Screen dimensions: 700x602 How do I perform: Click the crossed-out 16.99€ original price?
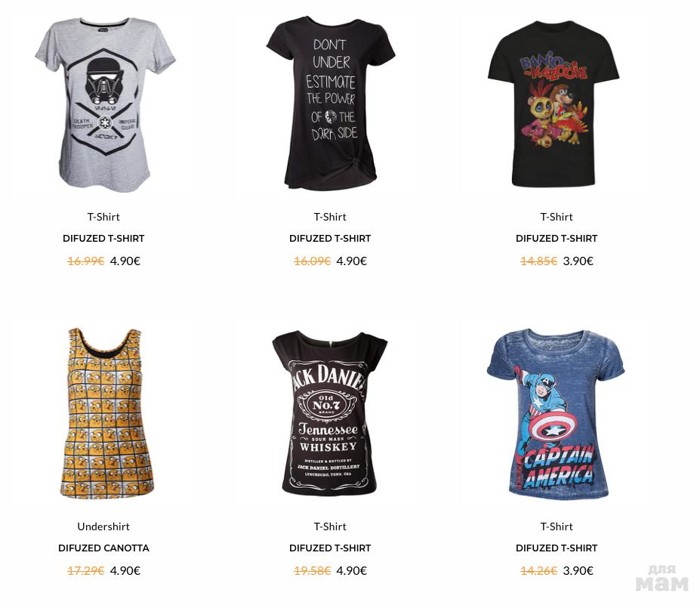(x=86, y=261)
